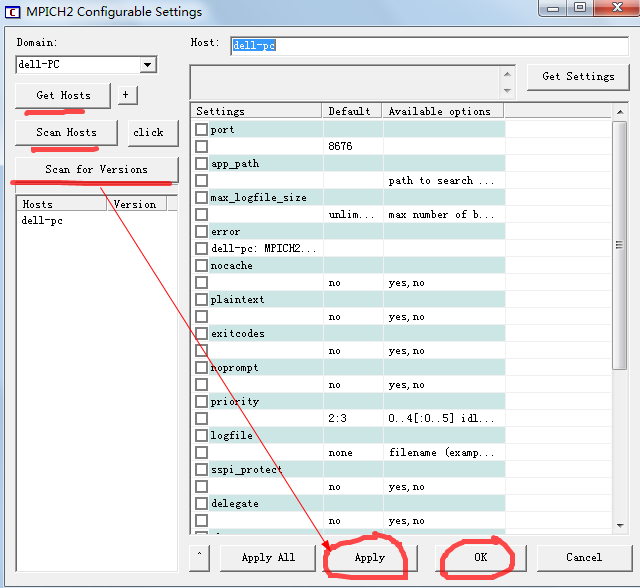This screenshot has width=640, height=588.
Task: Click the 8676 default port value
Action: point(340,146)
